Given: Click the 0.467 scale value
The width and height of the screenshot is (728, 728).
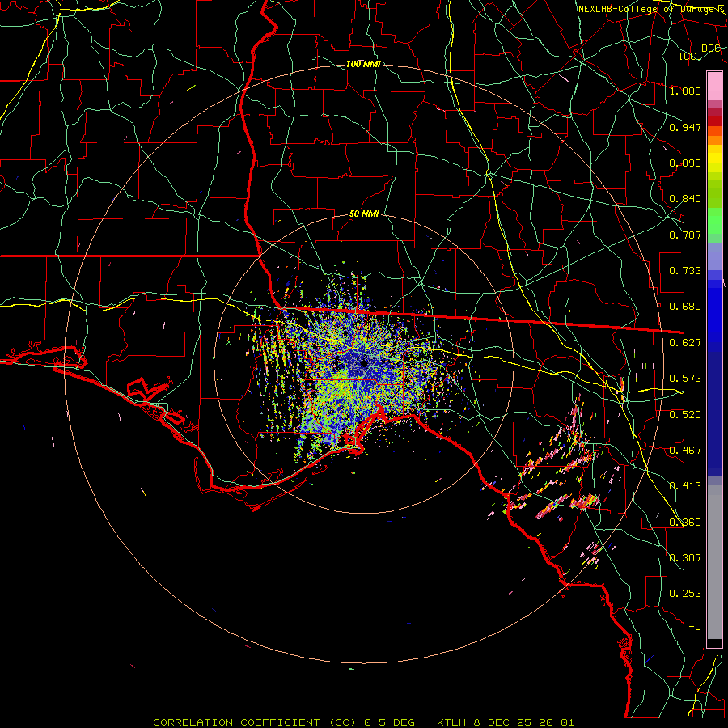Looking at the screenshot, I should coord(685,451).
